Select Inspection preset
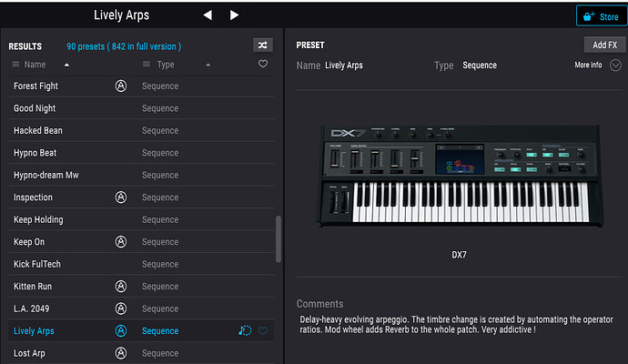Viewport: 628px width, 364px height. click(x=141, y=197)
